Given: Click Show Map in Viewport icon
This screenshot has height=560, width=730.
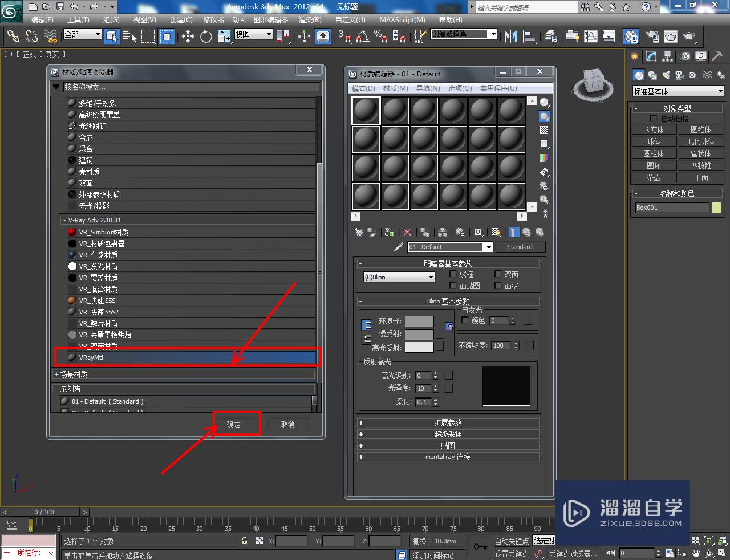Looking at the screenshot, I should [496, 232].
